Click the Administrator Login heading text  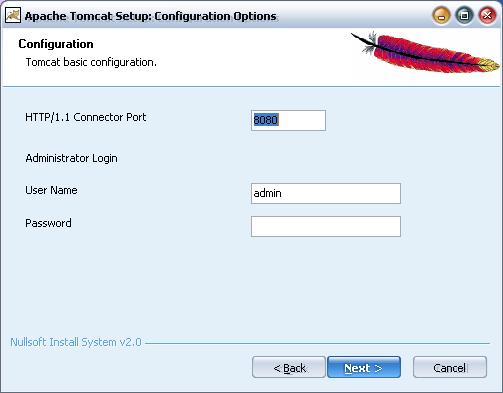coord(71,158)
